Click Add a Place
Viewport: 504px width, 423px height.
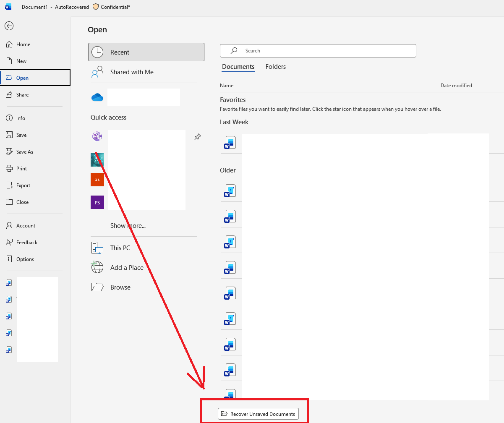pos(146,268)
